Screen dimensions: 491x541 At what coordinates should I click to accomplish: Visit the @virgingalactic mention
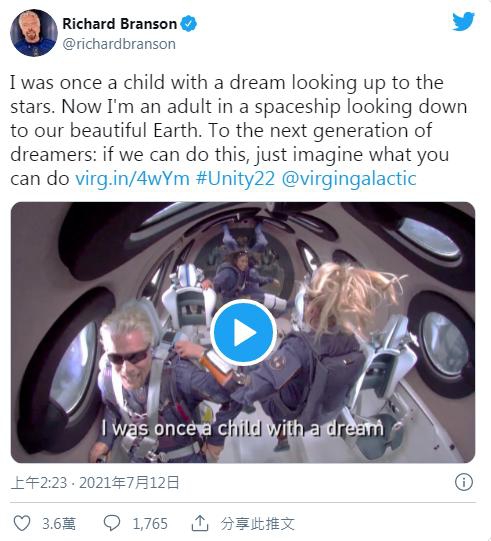coord(349,179)
